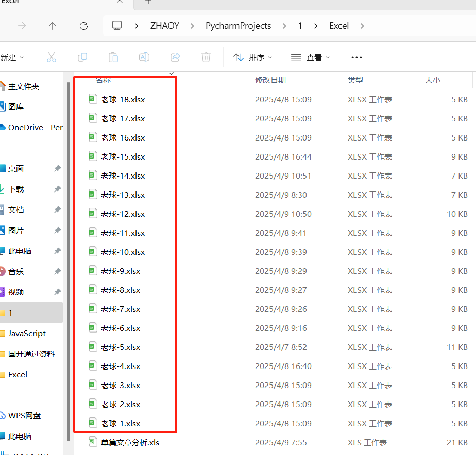Select 主文件夹 in navigation pane
This screenshot has height=455, width=476.
pos(24,86)
